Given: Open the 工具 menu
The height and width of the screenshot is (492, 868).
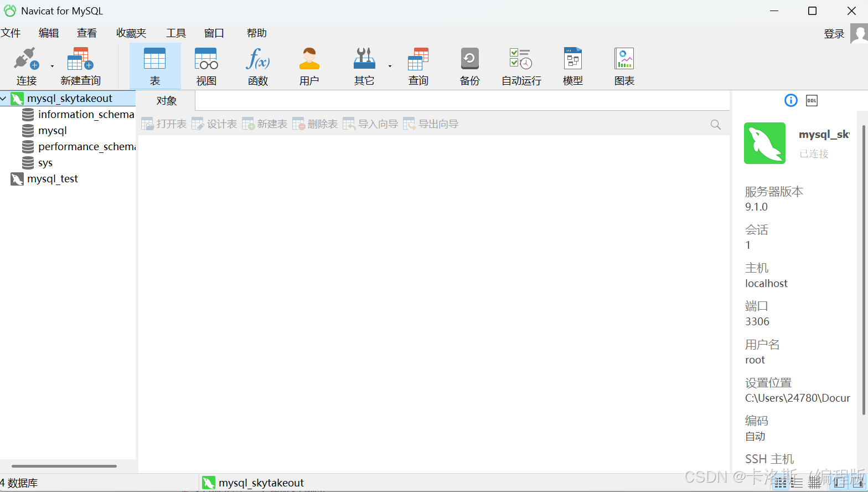Looking at the screenshot, I should (x=176, y=33).
